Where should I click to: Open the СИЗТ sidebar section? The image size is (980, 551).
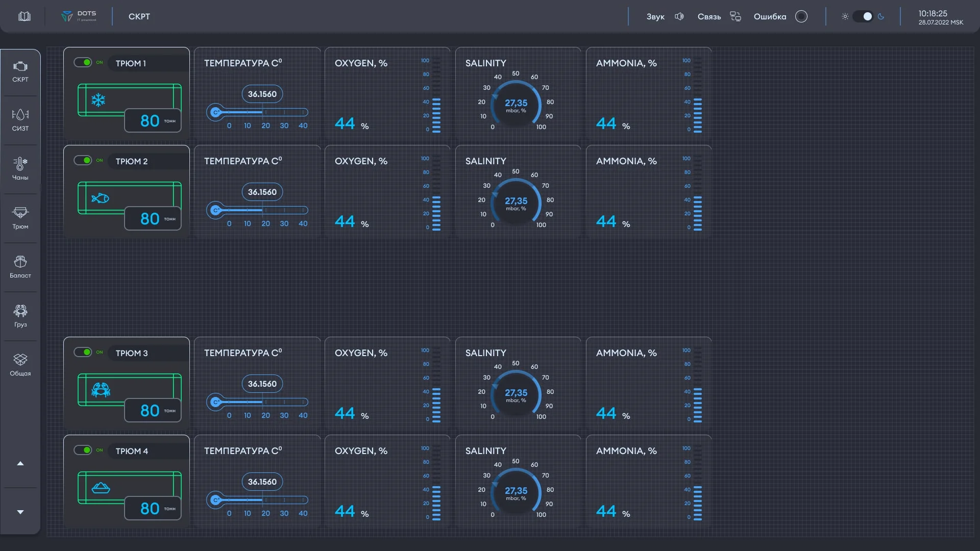pyautogui.click(x=20, y=120)
